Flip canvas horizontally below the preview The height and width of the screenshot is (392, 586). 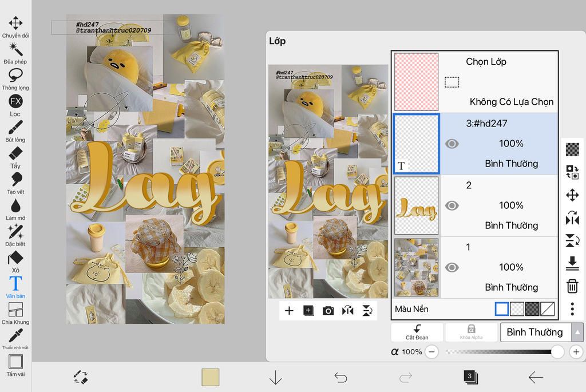coord(347,311)
